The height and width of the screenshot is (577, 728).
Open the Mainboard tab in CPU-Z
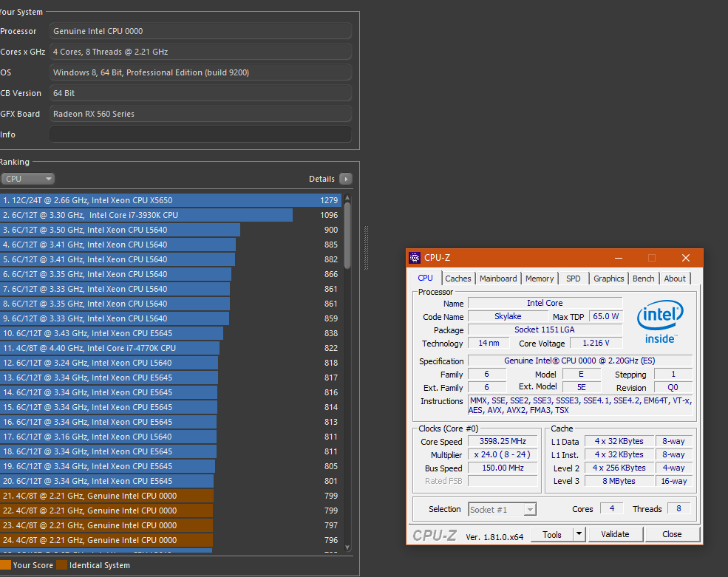tap(497, 279)
